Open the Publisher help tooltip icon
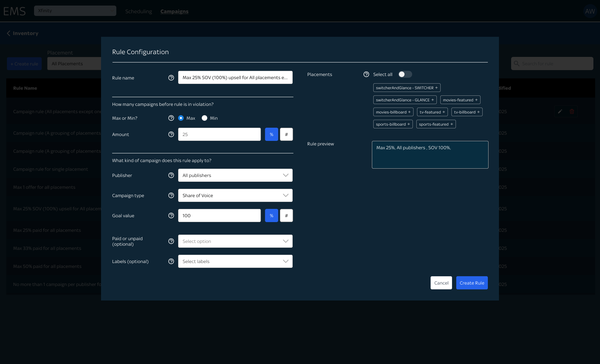Viewport: 600px width, 364px height. 171,175
